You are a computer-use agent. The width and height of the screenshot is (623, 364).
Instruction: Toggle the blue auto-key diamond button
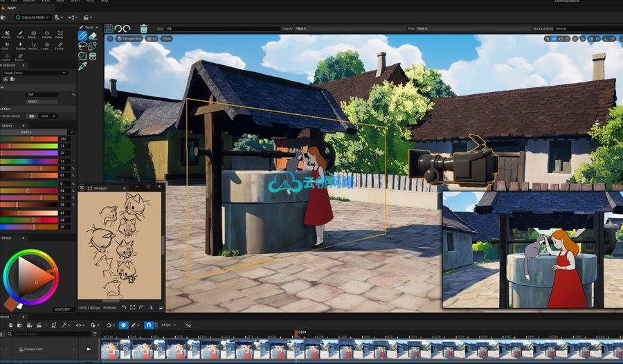[x=123, y=325]
